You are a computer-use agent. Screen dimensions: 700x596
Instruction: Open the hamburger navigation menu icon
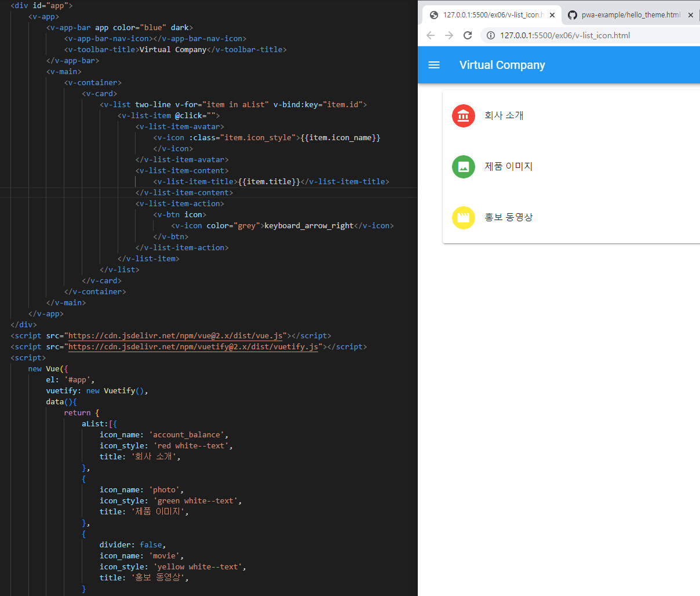(434, 65)
